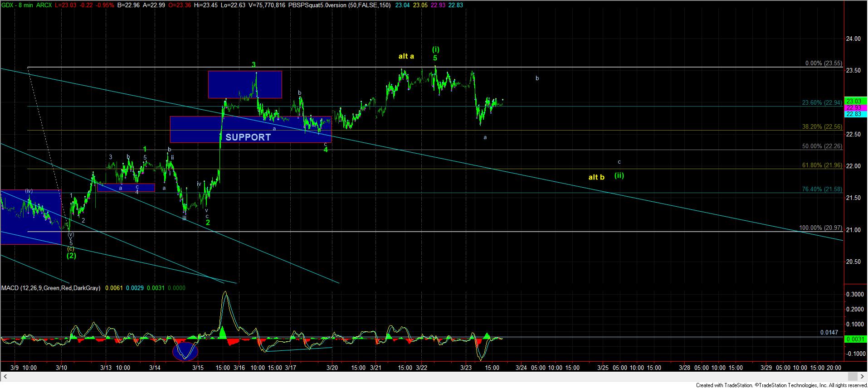Click the cyan 22.83 price tag
Viewport: 868px width, 388px height.
[854, 114]
